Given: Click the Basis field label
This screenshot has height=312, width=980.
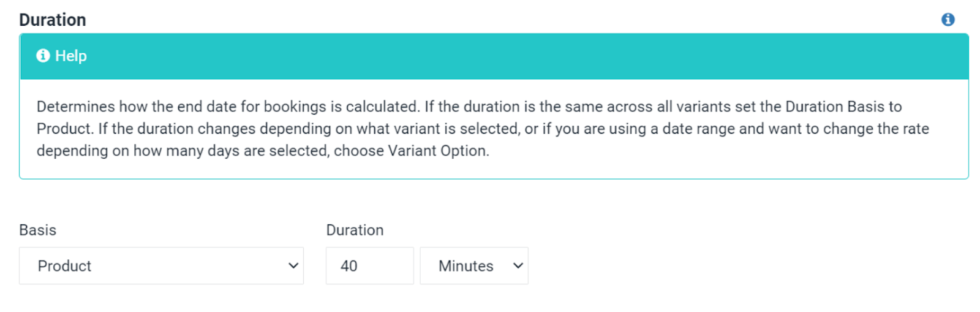Looking at the screenshot, I should (38, 230).
